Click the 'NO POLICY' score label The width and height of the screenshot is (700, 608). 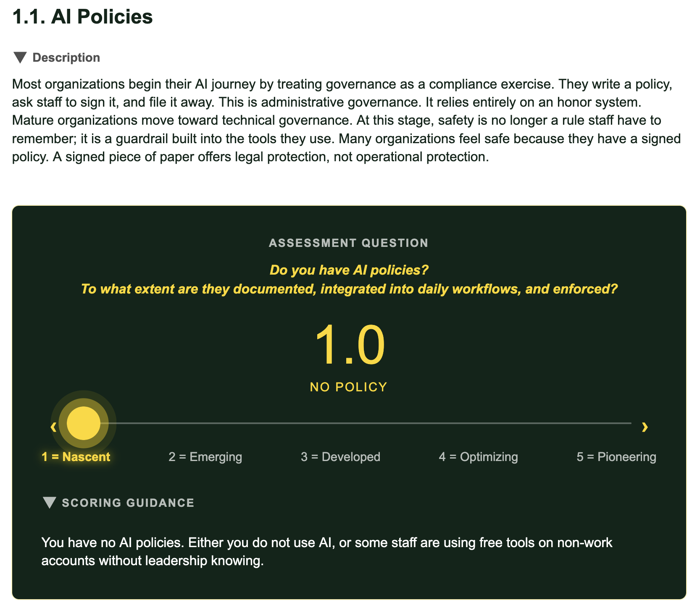[349, 387]
